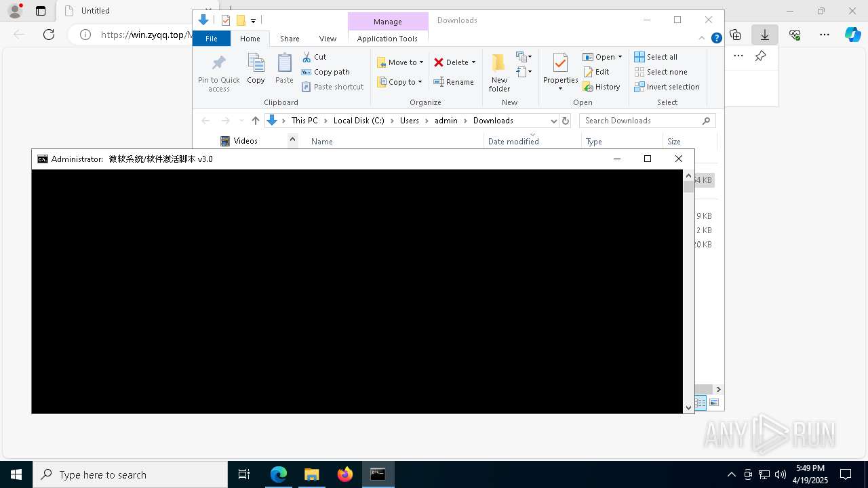Open Task View on taskbar
Viewport: 868px width, 488px height.
pos(244,474)
